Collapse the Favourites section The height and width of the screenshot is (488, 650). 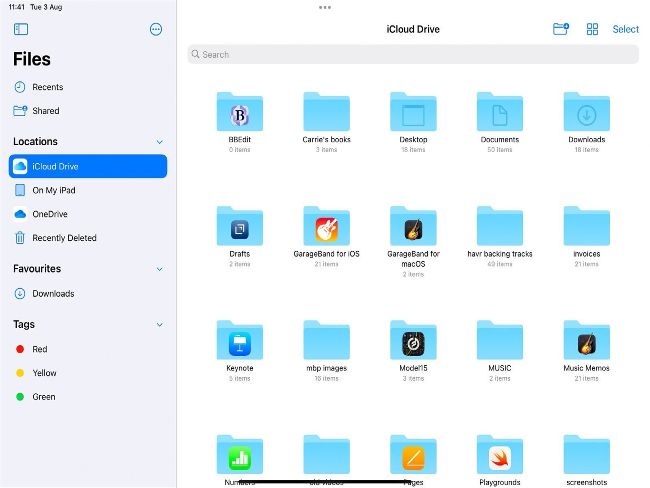coord(159,269)
